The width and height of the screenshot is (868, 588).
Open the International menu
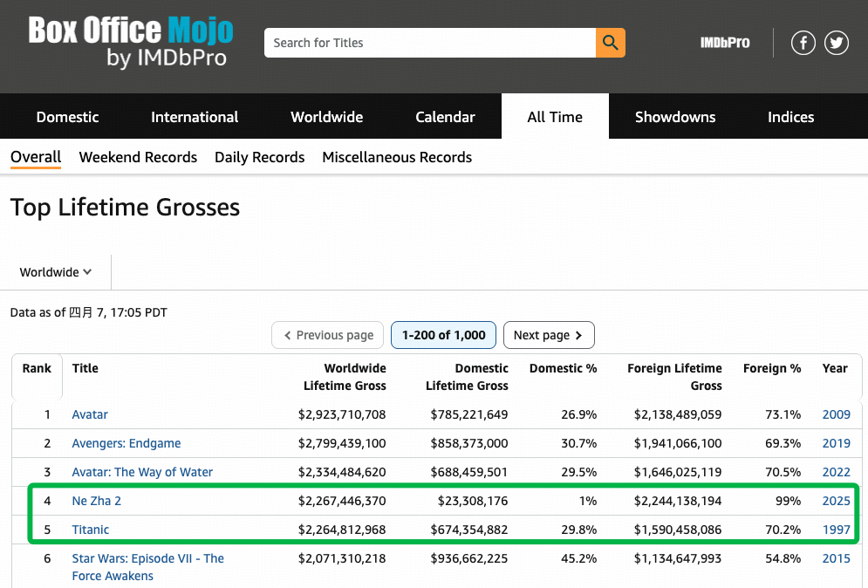pos(195,117)
